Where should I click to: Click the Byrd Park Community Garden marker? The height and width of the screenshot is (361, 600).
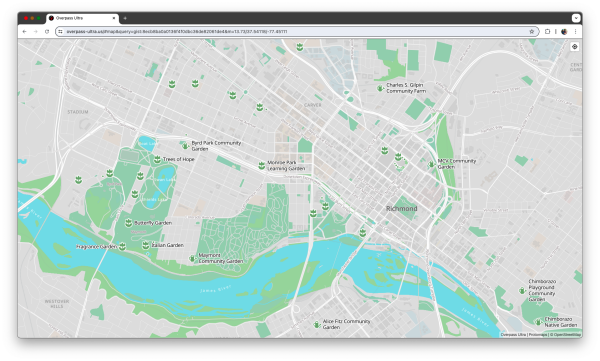tap(185, 145)
